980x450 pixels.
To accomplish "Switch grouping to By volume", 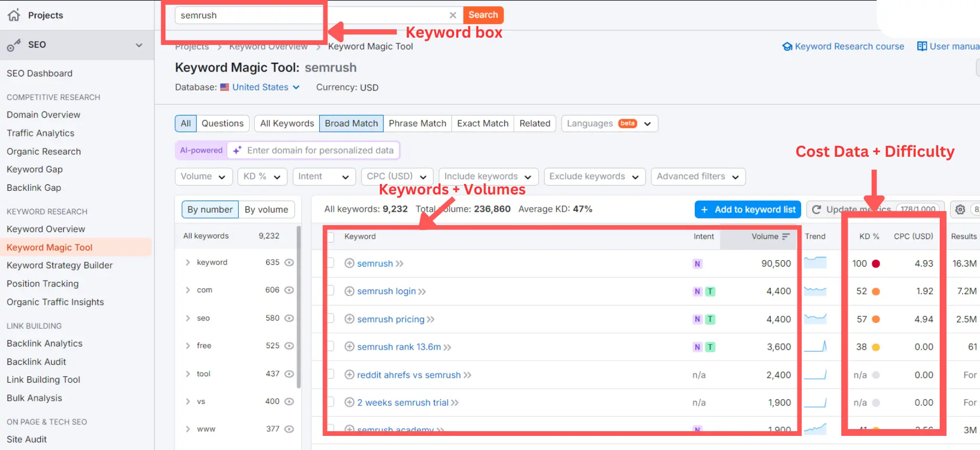I will pos(266,210).
